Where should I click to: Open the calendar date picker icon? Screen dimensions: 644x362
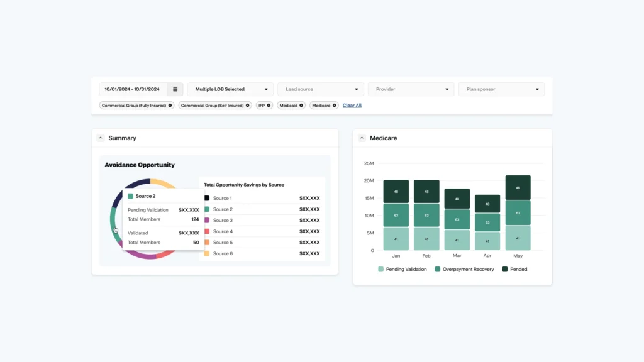coord(174,89)
